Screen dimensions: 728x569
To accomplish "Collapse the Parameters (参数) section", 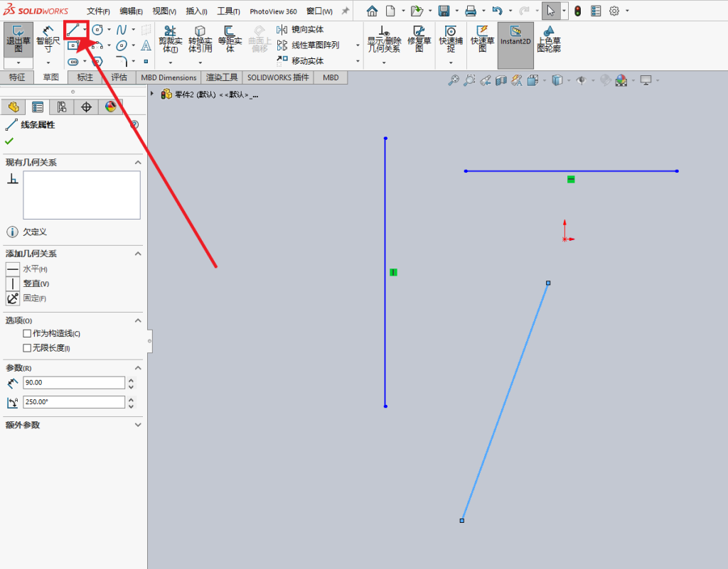I will click(138, 368).
